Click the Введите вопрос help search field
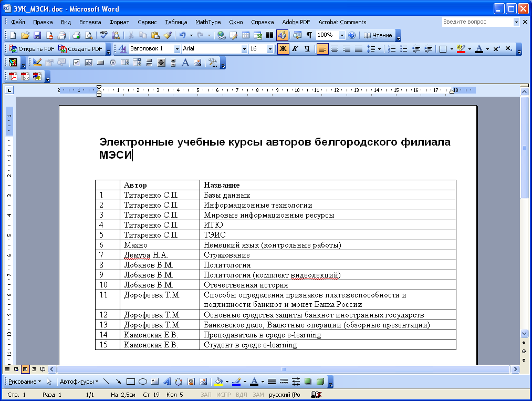Screen dimensions: 532x401 coord(477,22)
